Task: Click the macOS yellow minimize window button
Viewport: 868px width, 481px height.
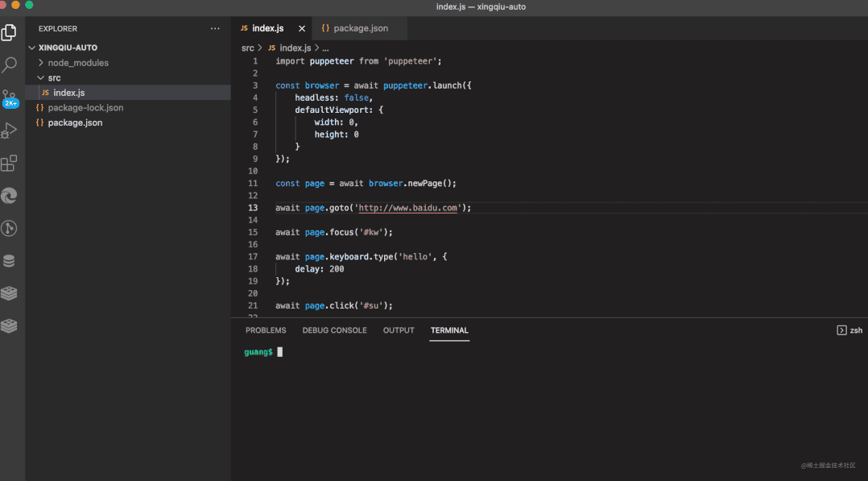Action: click(15, 5)
